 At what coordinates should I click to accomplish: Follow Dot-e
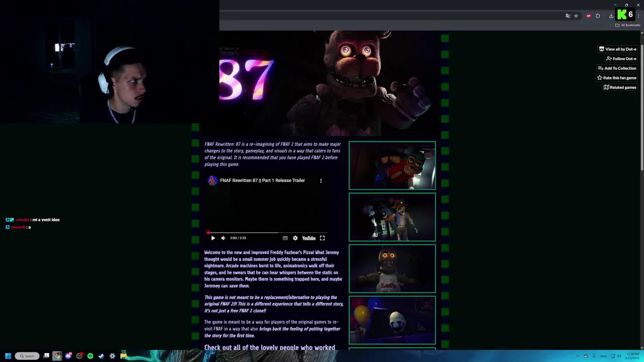click(x=621, y=59)
